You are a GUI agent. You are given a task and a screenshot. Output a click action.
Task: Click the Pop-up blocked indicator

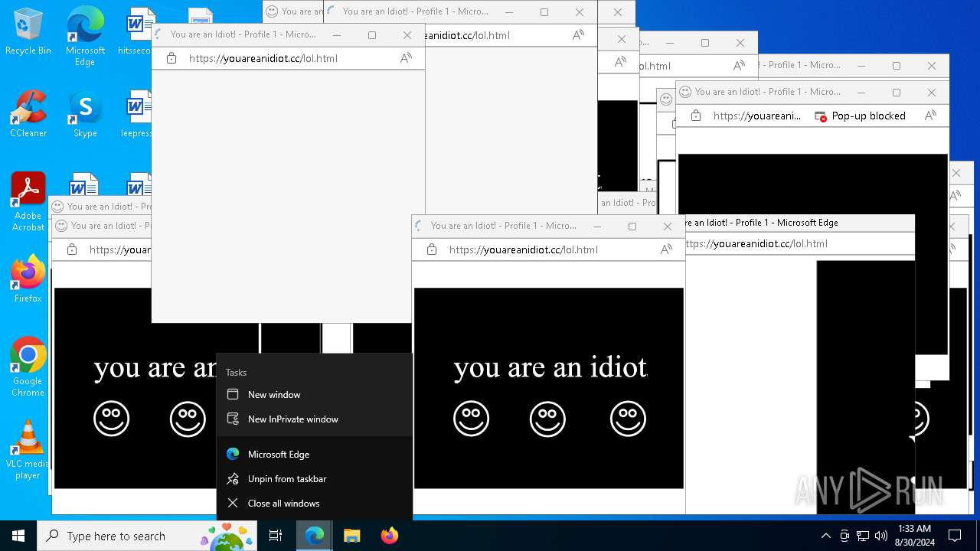[x=860, y=116]
